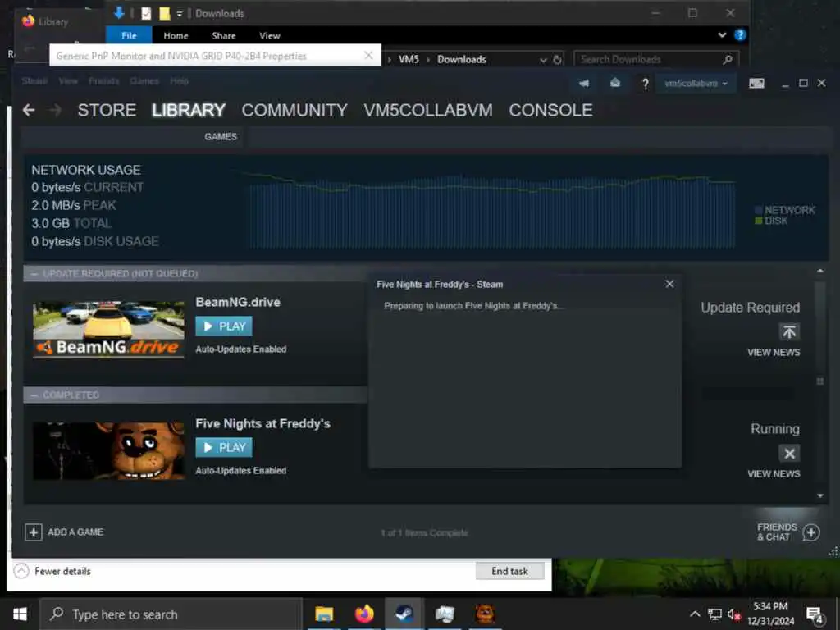Viewport: 840px width, 630px height.
Task: Open Steam help question mark
Action: point(645,84)
